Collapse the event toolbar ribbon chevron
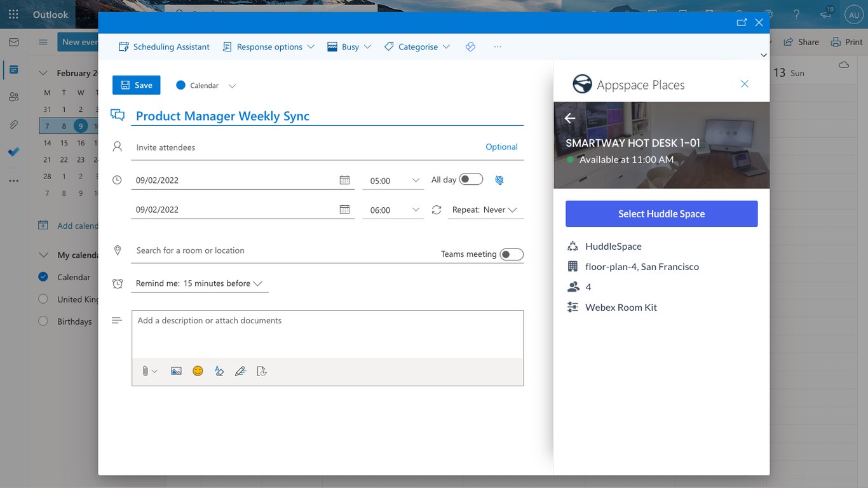This screenshot has width=868, height=488. click(x=764, y=55)
